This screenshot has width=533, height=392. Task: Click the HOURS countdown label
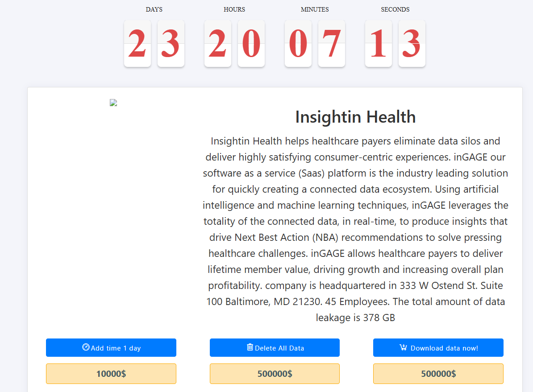pos(234,9)
